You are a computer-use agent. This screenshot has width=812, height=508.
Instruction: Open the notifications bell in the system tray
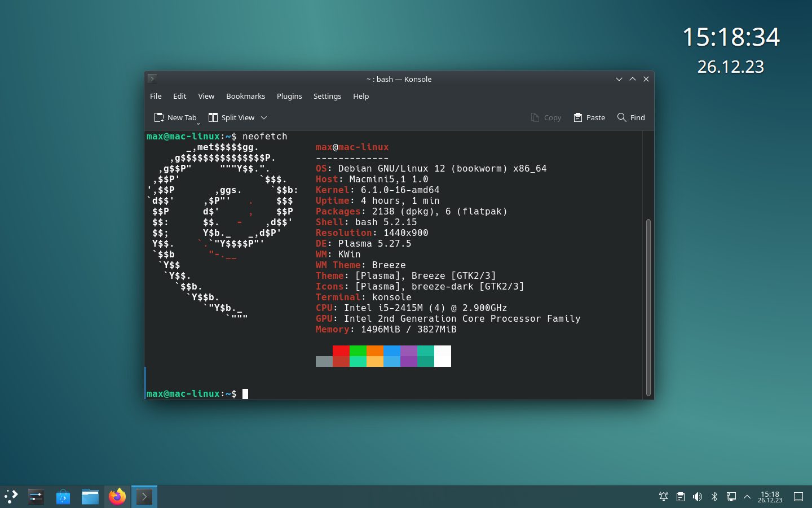[x=664, y=497]
